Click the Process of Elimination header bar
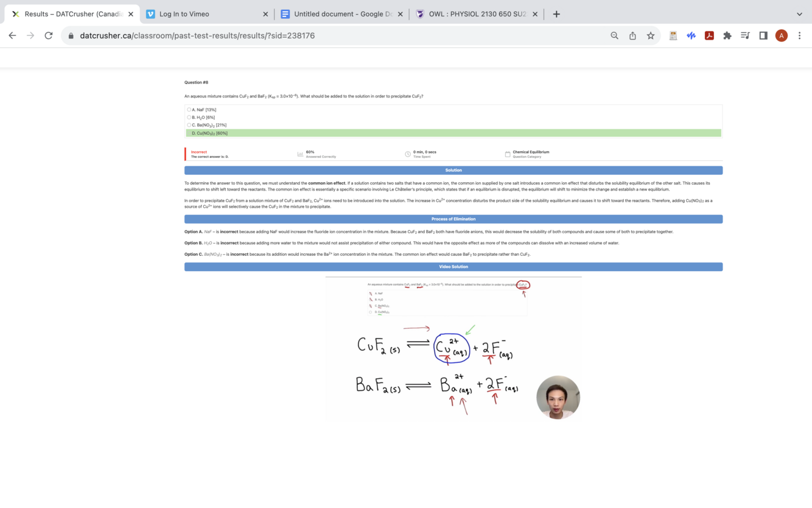Image resolution: width=812 pixels, height=508 pixels. coord(453,219)
